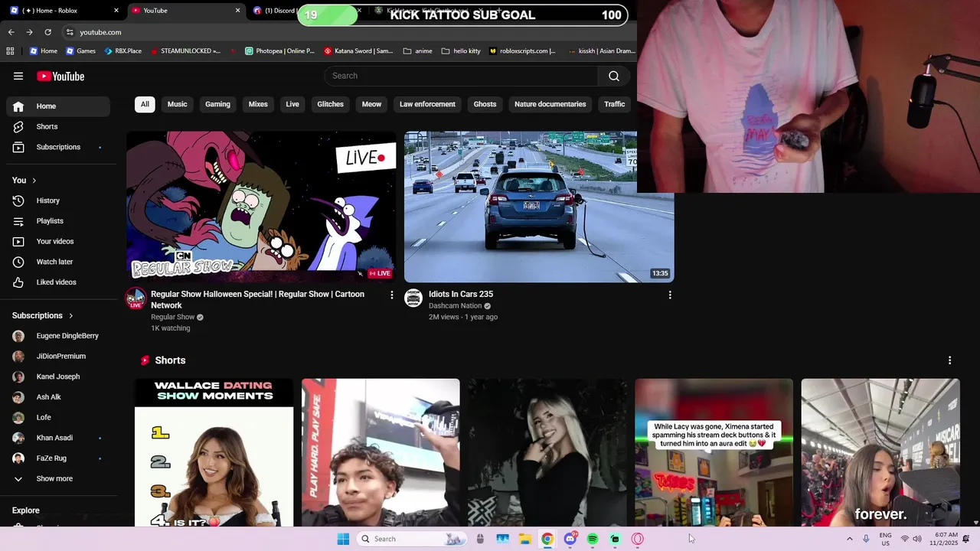Viewport: 980px width, 551px height.
Task: Select the Mixes filter chip
Action: 258,104
